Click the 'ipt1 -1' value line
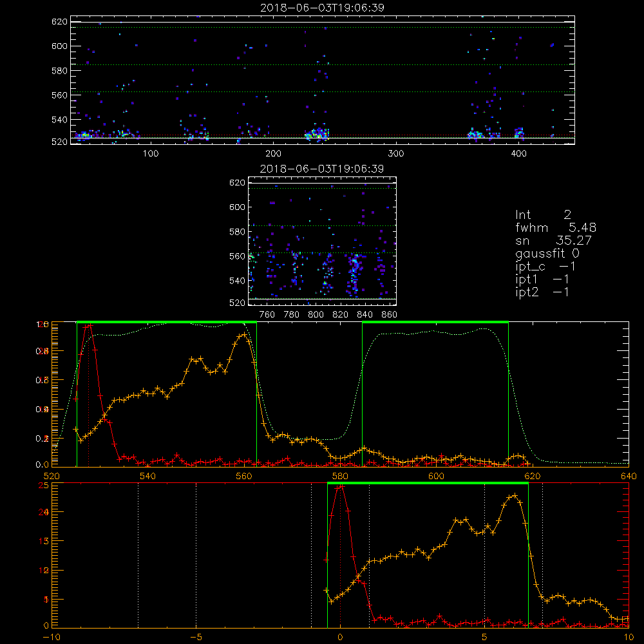This screenshot has width=644, height=644. (542, 279)
